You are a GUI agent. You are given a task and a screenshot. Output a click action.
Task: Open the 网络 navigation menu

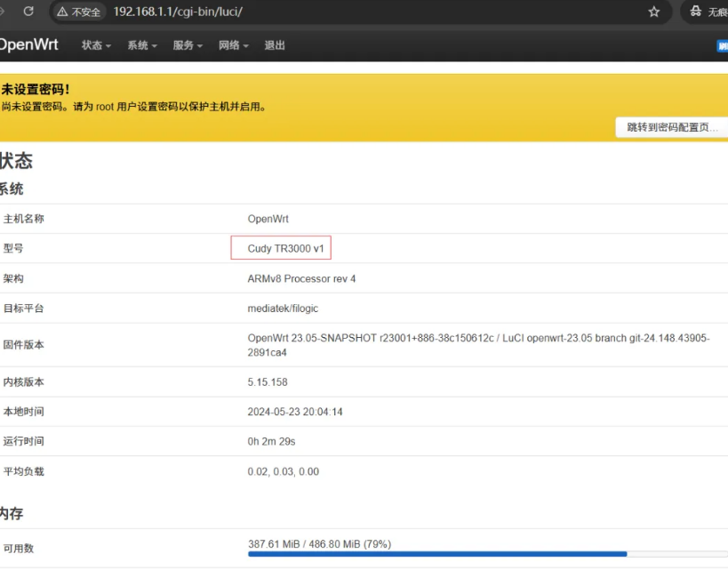click(x=234, y=45)
